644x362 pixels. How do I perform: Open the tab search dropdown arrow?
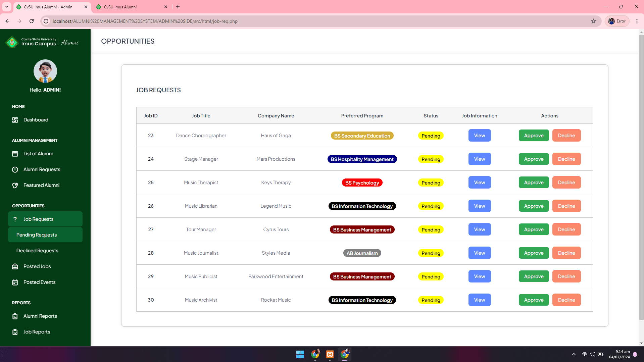[7, 7]
